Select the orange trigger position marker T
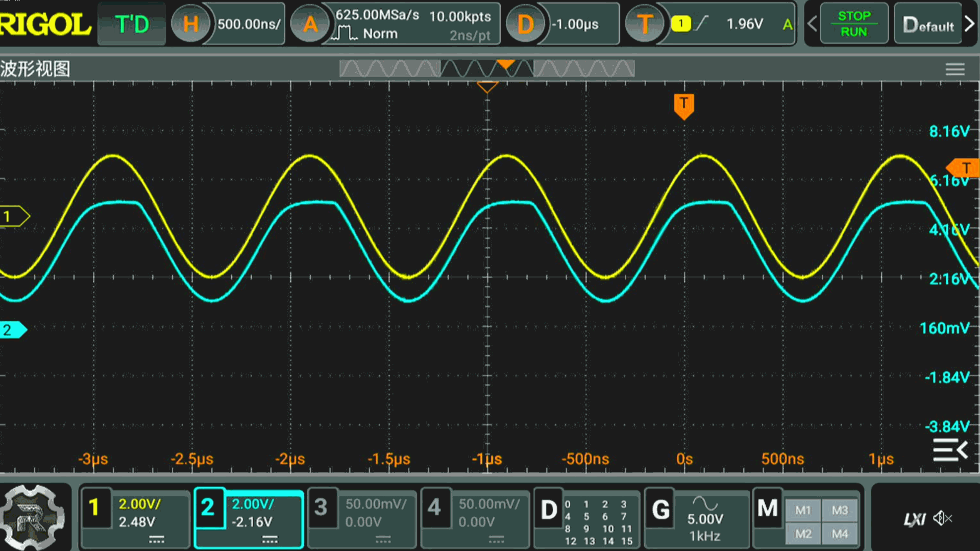Viewport: 980px width, 551px height. (x=684, y=107)
